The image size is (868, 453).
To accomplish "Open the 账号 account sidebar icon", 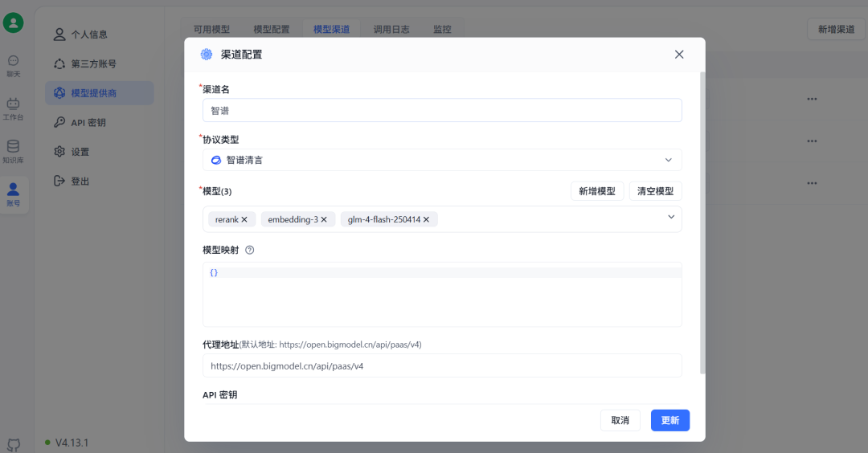I will coord(14,194).
